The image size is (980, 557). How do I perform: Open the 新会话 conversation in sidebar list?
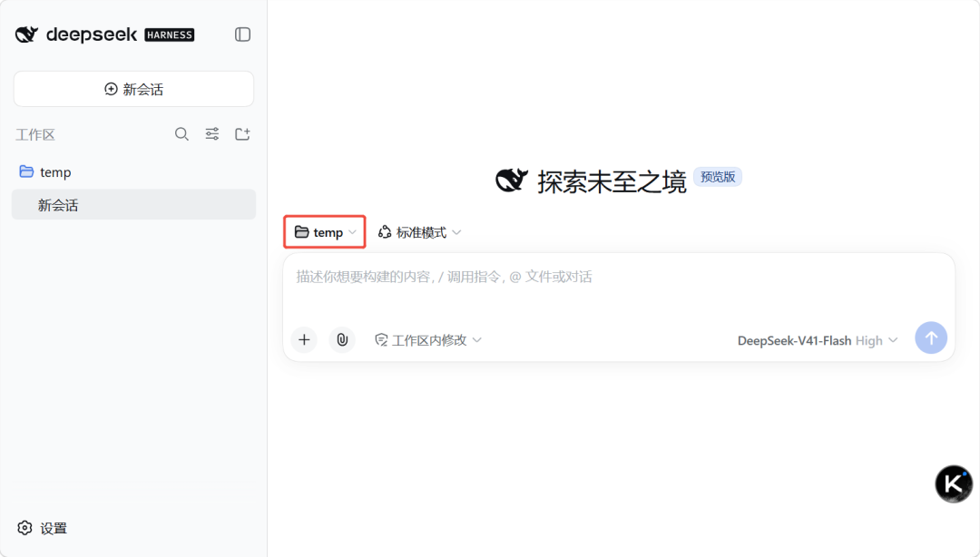point(133,204)
